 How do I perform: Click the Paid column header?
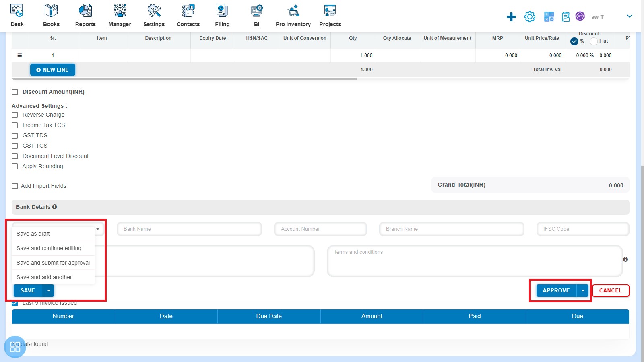475,316
